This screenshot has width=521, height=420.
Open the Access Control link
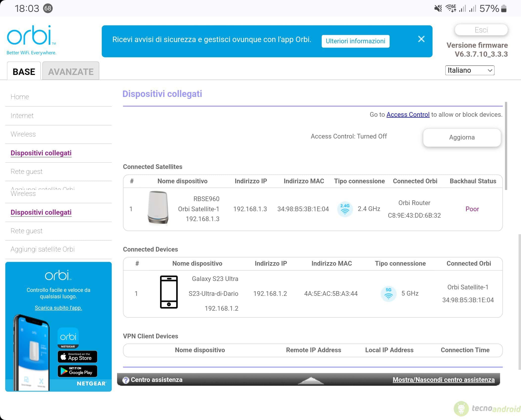click(x=408, y=115)
